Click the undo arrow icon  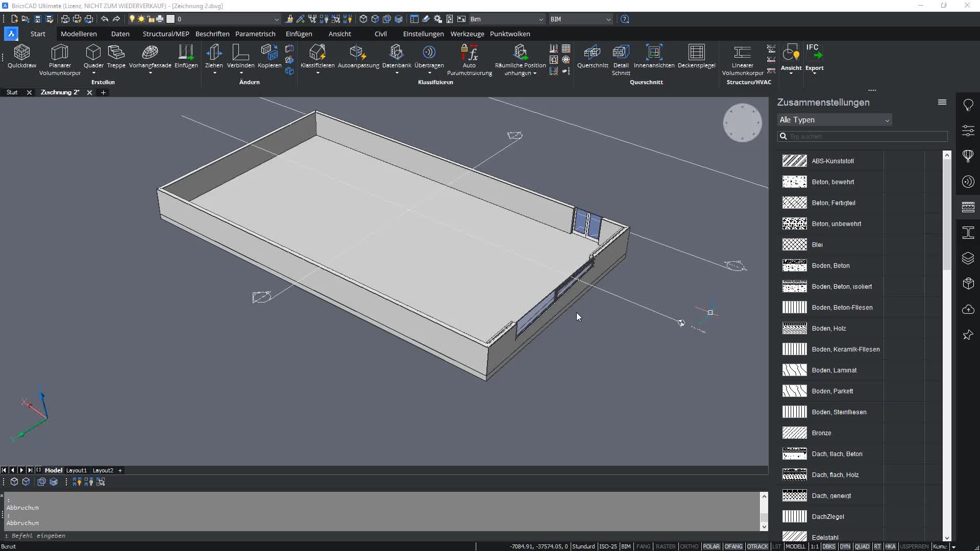pyautogui.click(x=105, y=19)
